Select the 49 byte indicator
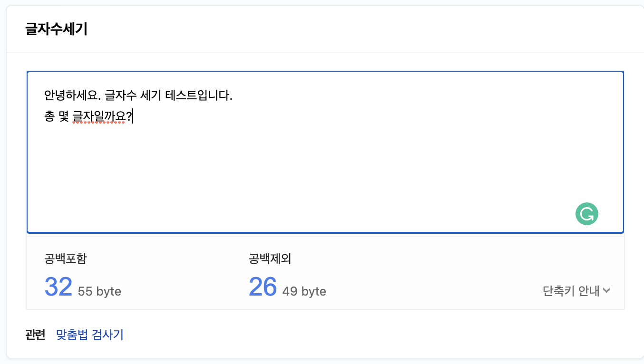Screen dimensions: 644x364 (304, 291)
